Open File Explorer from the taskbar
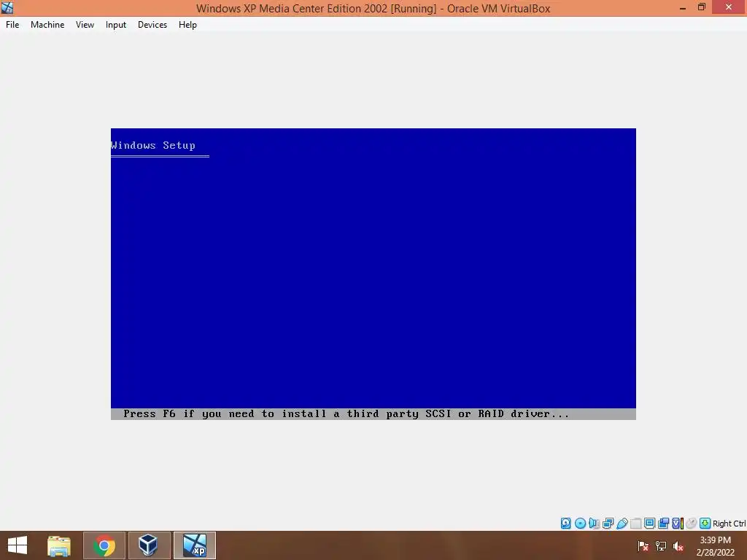Screen dimensions: 747x560 pyautogui.click(x=59, y=545)
